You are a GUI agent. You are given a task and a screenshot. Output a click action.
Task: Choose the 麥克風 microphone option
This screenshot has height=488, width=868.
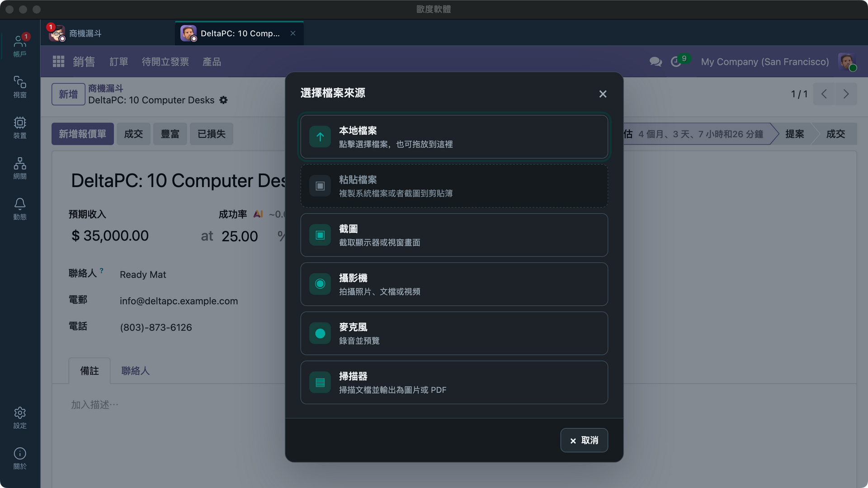454,333
